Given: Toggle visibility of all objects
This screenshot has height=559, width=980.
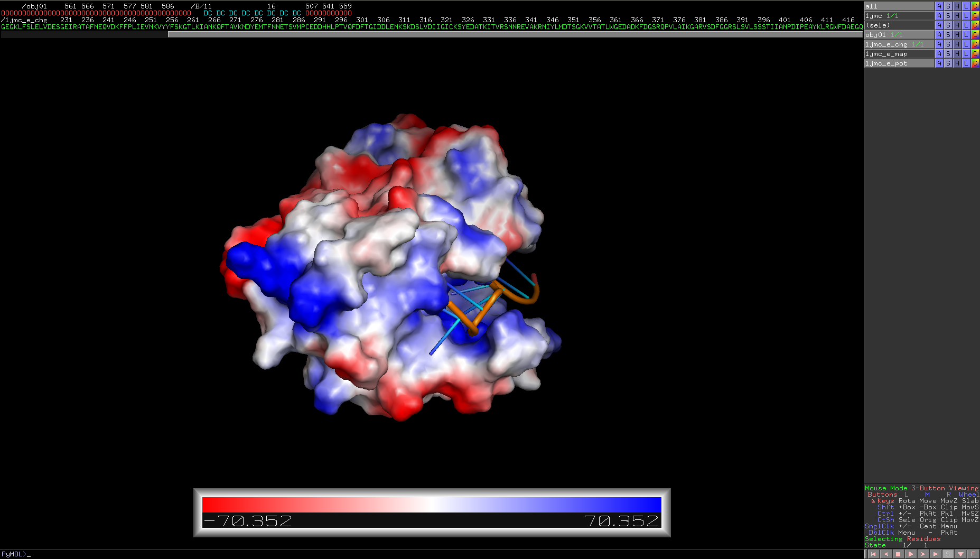Looking at the screenshot, I should click(899, 6).
